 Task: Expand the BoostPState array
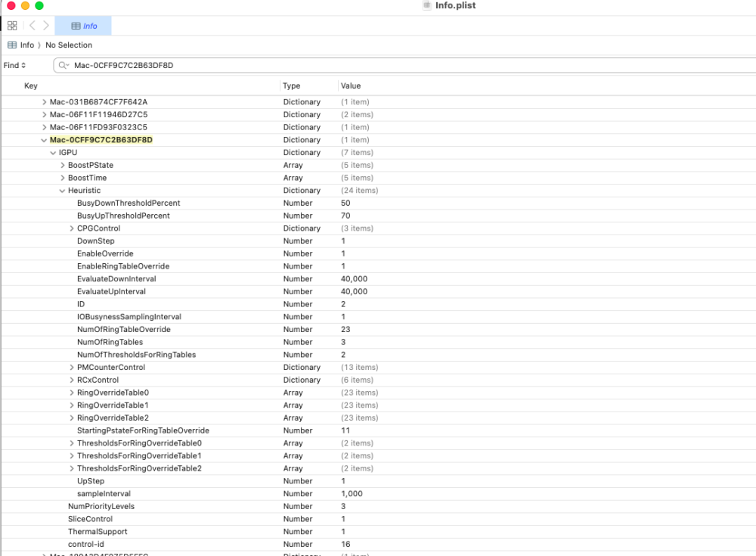(62, 165)
